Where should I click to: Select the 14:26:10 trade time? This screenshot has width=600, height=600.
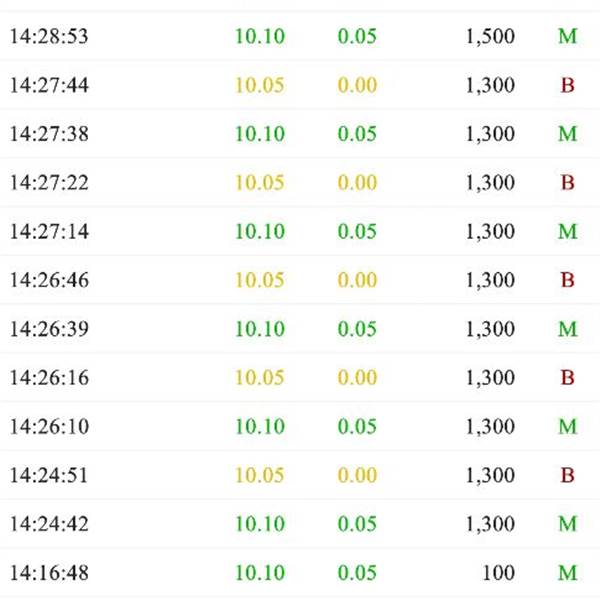coord(49,427)
